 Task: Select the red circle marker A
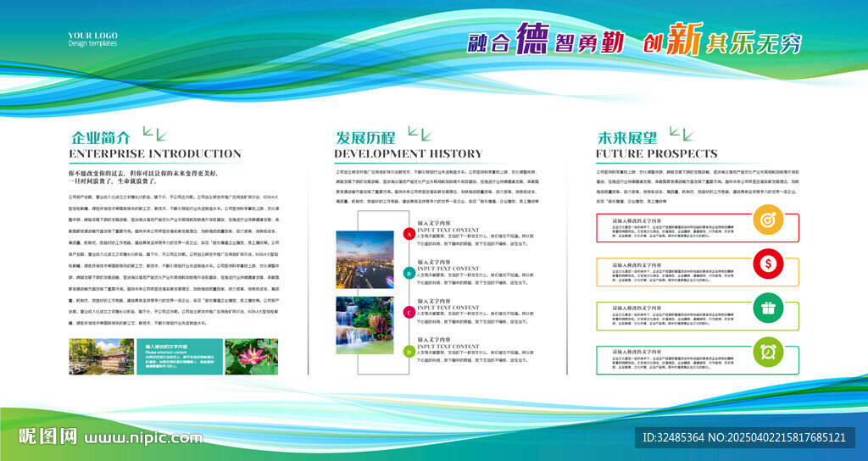tap(409, 234)
